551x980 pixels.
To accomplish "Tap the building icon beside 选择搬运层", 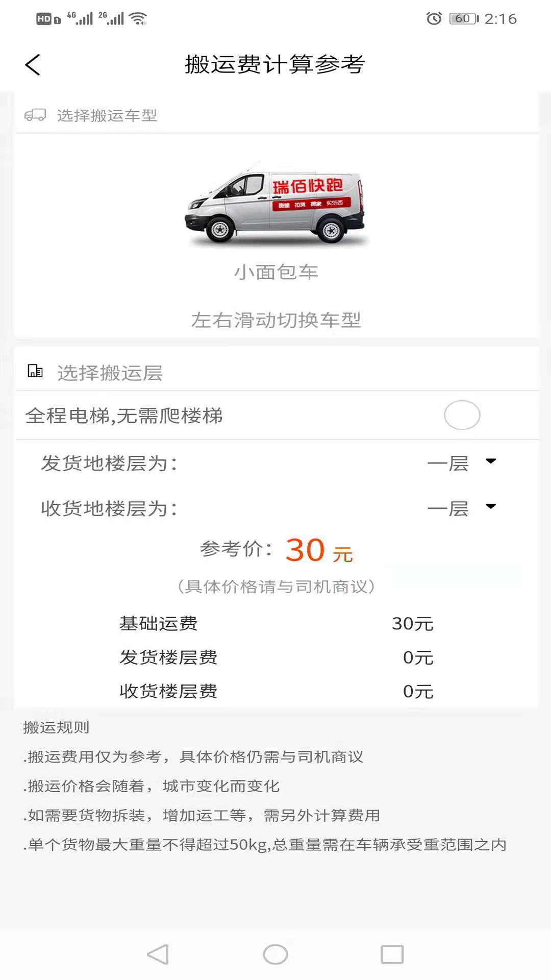I will click(35, 371).
